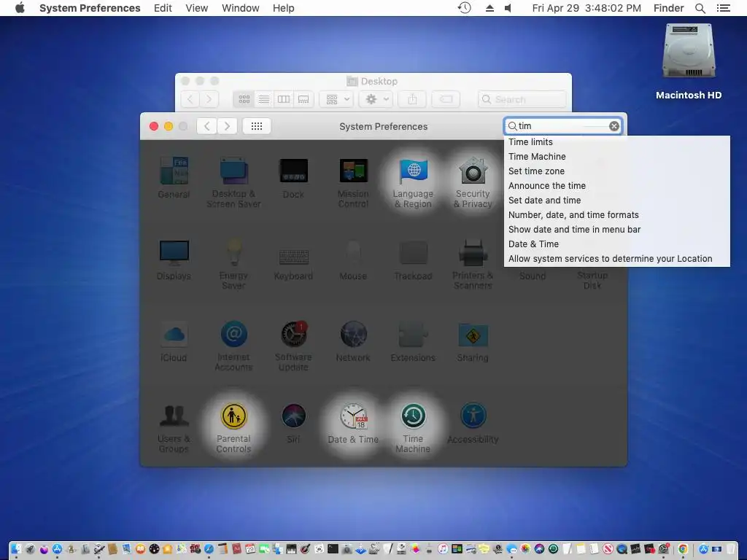Open the Help menu

[284, 8]
